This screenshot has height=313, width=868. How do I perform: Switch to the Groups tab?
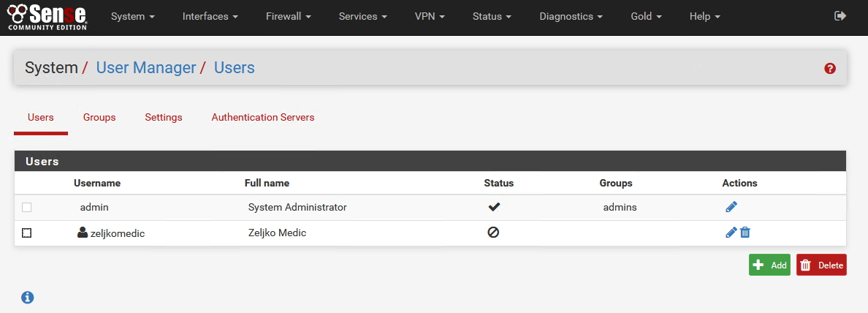pyautogui.click(x=99, y=118)
